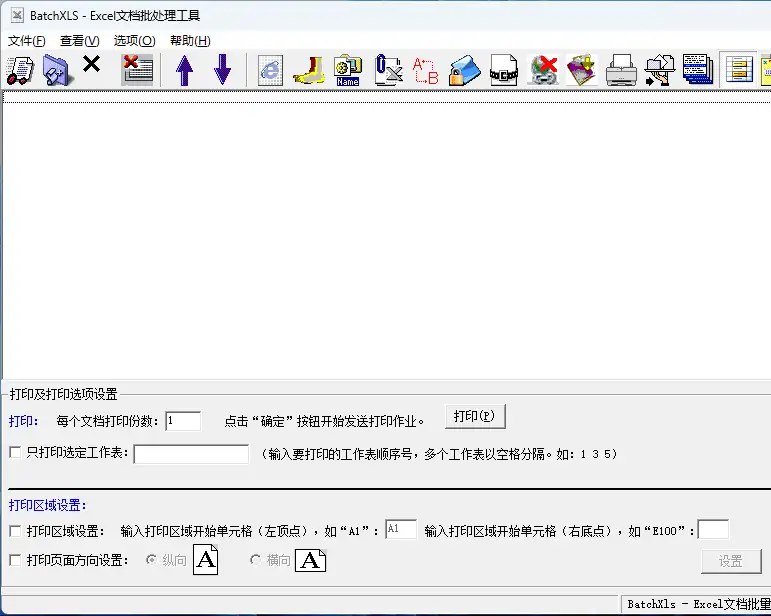Click the paperclip document icon
The height and width of the screenshot is (616, 771).
[388, 70]
